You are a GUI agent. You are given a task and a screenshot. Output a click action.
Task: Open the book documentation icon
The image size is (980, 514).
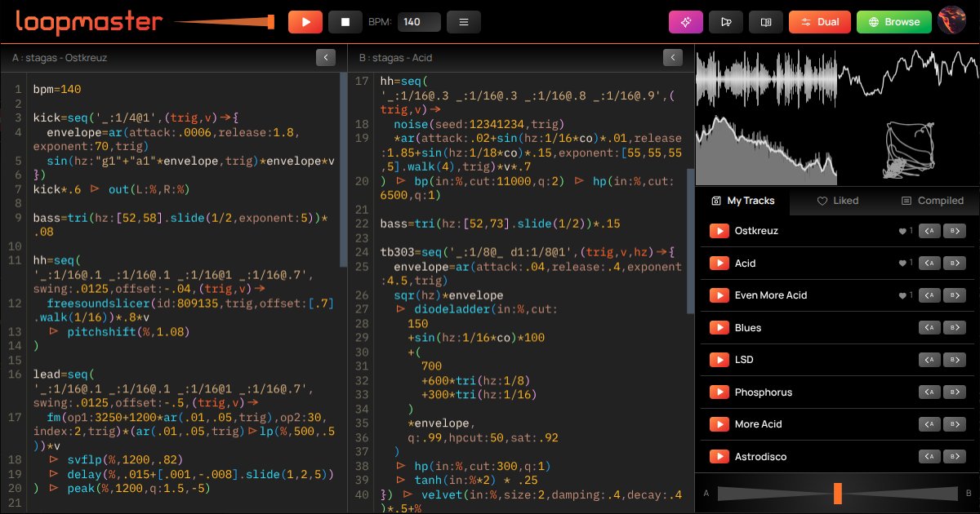pos(765,21)
